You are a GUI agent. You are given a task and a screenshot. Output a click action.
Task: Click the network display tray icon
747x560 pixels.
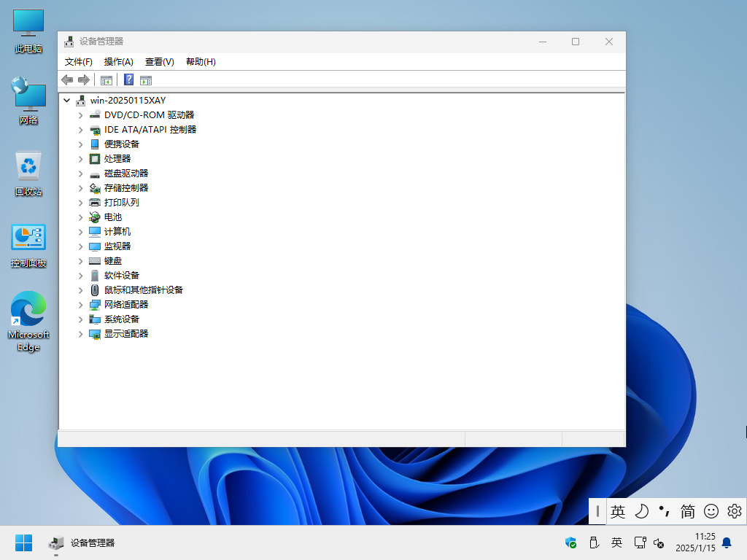(640, 542)
